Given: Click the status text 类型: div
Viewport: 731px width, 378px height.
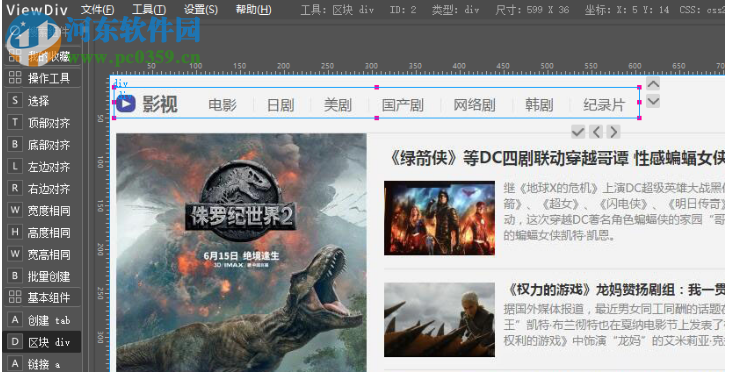Looking at the screenshot, I should tap(455, 10).
